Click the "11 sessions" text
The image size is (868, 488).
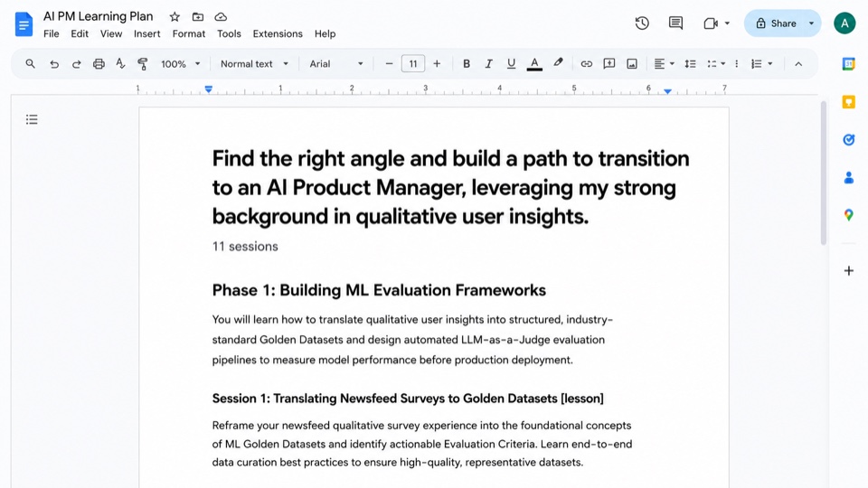245,247
